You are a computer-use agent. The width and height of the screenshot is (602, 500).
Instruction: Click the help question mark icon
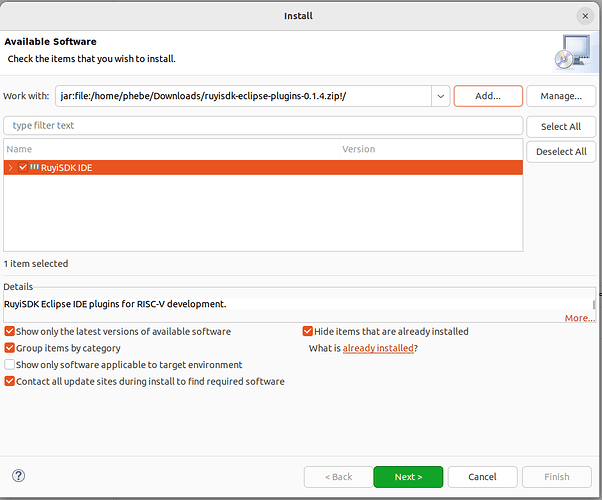click(x=18, y=476)
